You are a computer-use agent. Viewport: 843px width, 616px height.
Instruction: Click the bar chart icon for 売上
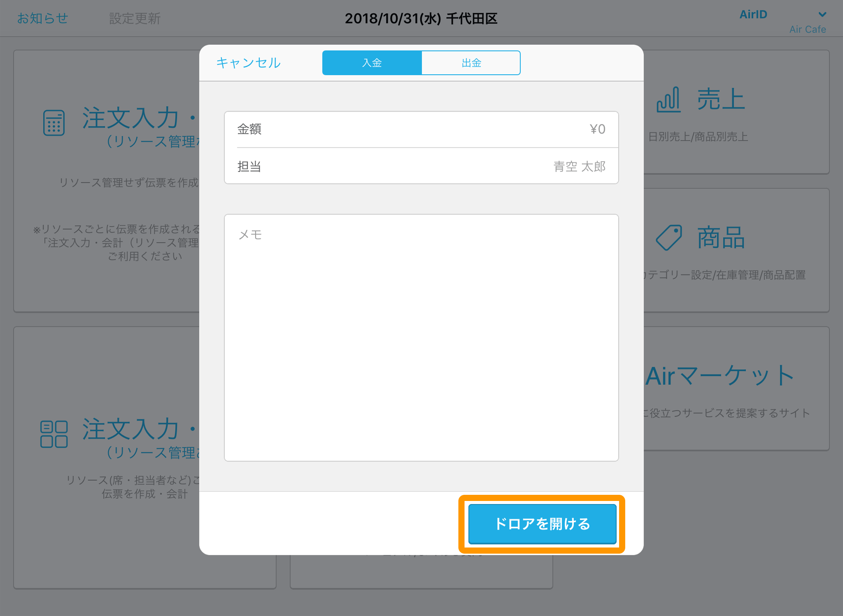[668, 100]
